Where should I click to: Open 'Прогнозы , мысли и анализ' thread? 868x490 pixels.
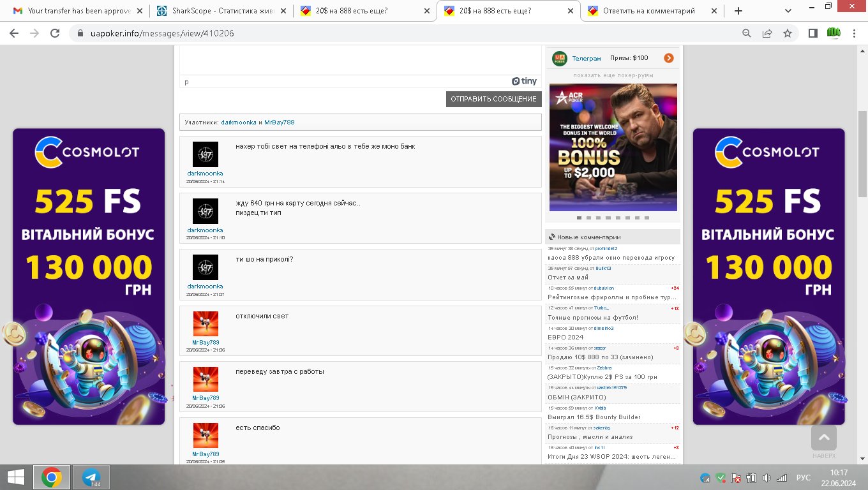pos(590,437)
